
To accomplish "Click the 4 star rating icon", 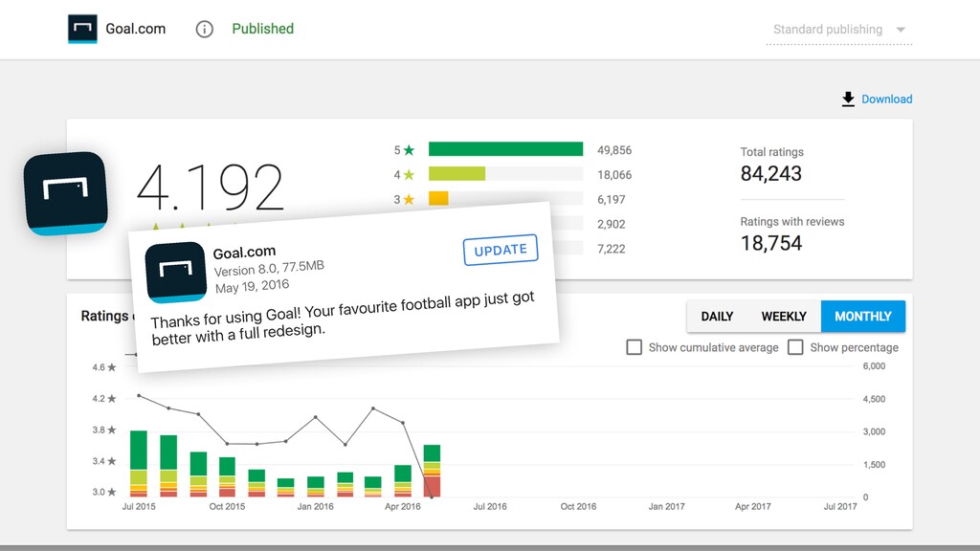I will pos(409,175).
